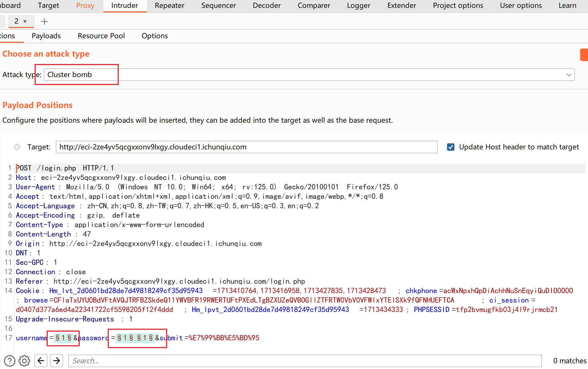Open the search settings gear icon
Image resolution: width=588 pixels, height=369 pixels.
(24, 361)
